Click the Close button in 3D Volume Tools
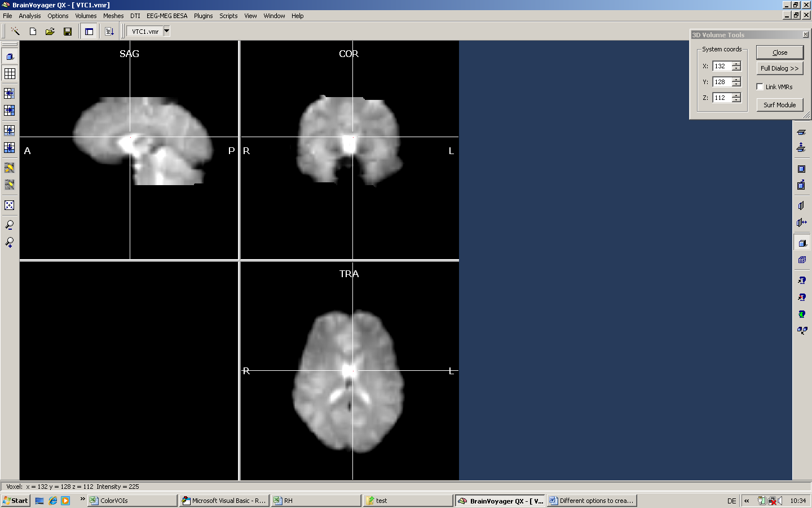The width and height of the screenshot is (812, 508). pos(780,52)
